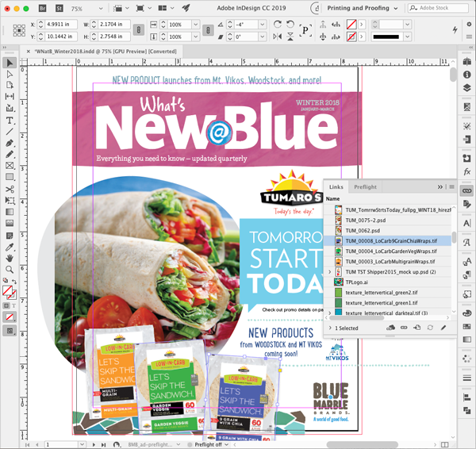The height and width of the screenshot is (449, 476).
Task: Click the Name column header in Links
Action: tap(332, 198)
